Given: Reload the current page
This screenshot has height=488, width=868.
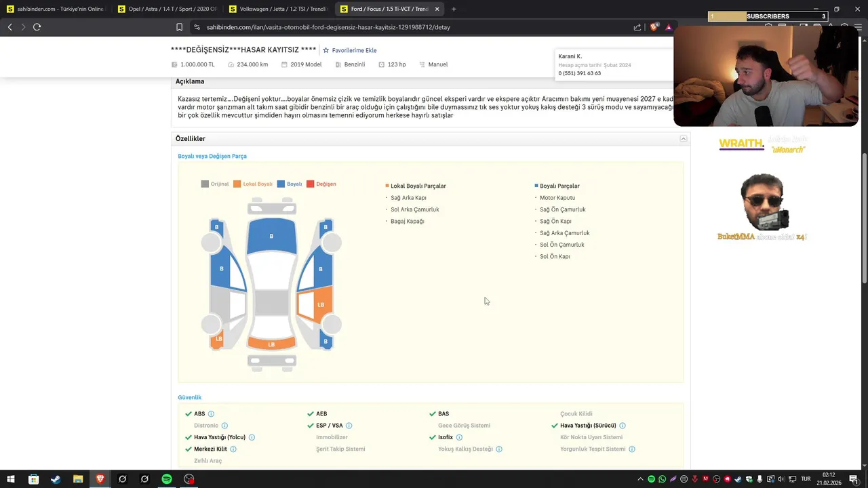Looking at the screenshot, I should coord(37,27).
